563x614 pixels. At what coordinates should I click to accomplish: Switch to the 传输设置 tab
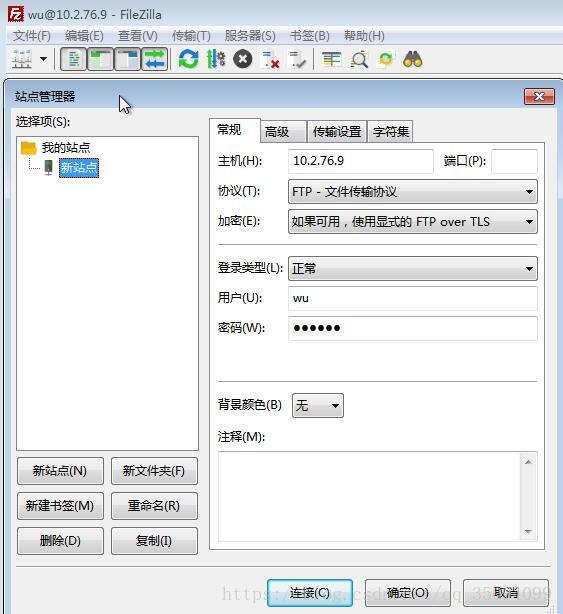[337, 132]
